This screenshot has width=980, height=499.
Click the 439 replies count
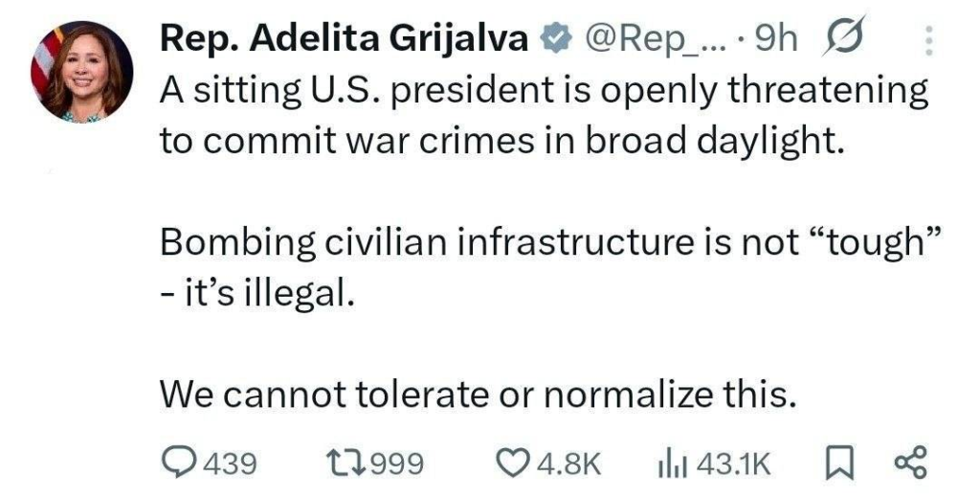(231, 464)
